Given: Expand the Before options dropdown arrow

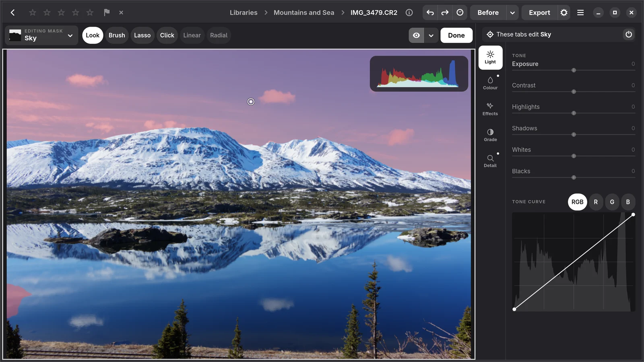Looking at the screenshot, I should [512, 12].
